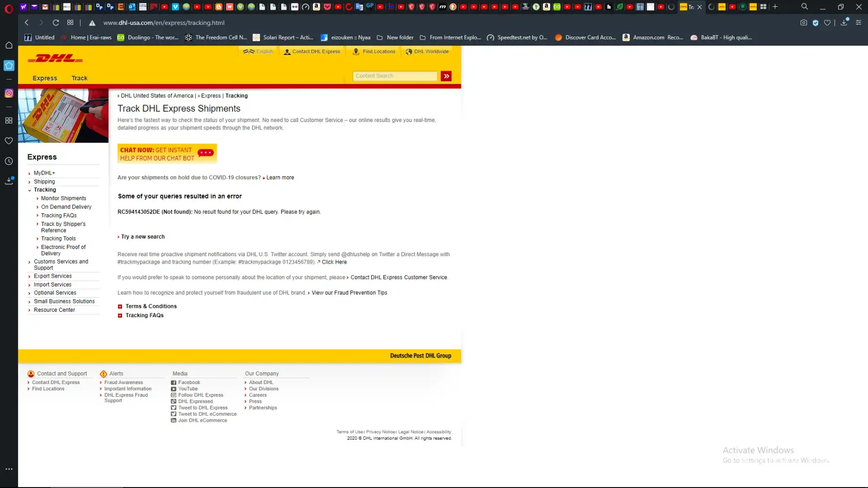Open a new browser tab
The height and width of the screenshot is (488, 868).
click(775, 7)
